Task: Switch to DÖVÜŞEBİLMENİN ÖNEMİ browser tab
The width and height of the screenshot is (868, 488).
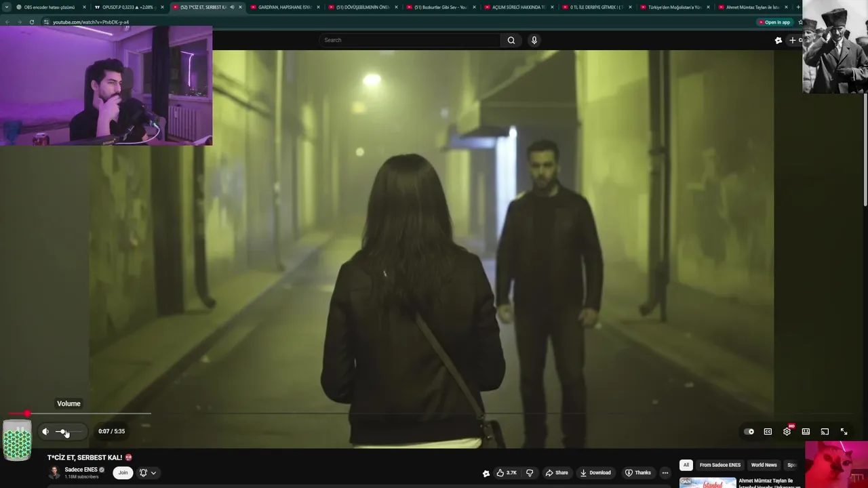Action: (x=362, y=7)
